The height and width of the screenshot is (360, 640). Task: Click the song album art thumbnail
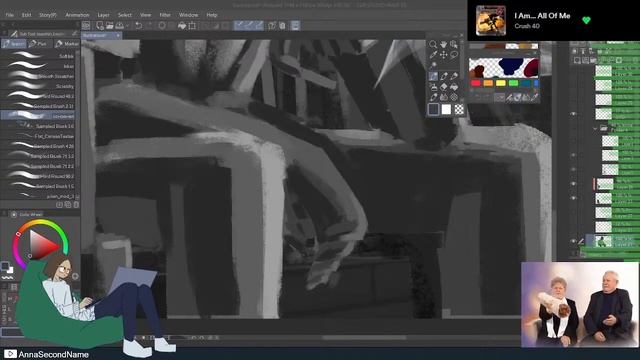[x=491, y=20]
